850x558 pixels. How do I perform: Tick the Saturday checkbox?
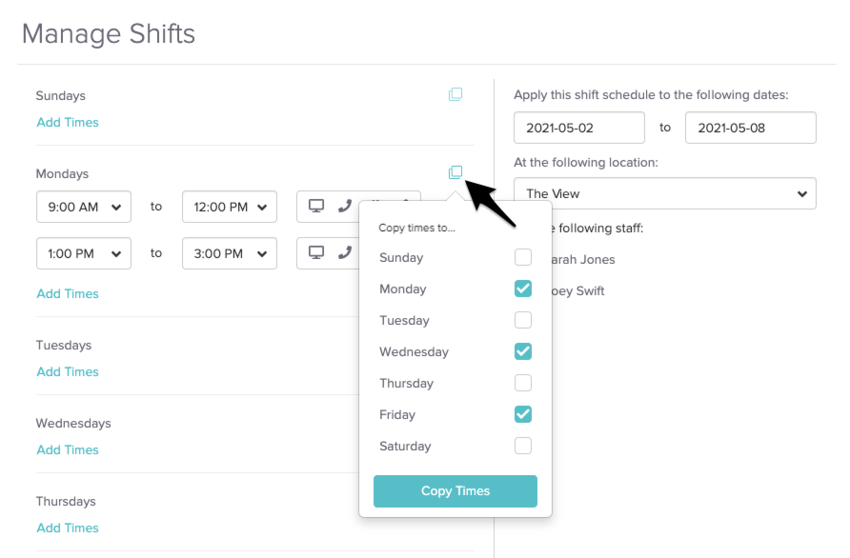[523, 446]
